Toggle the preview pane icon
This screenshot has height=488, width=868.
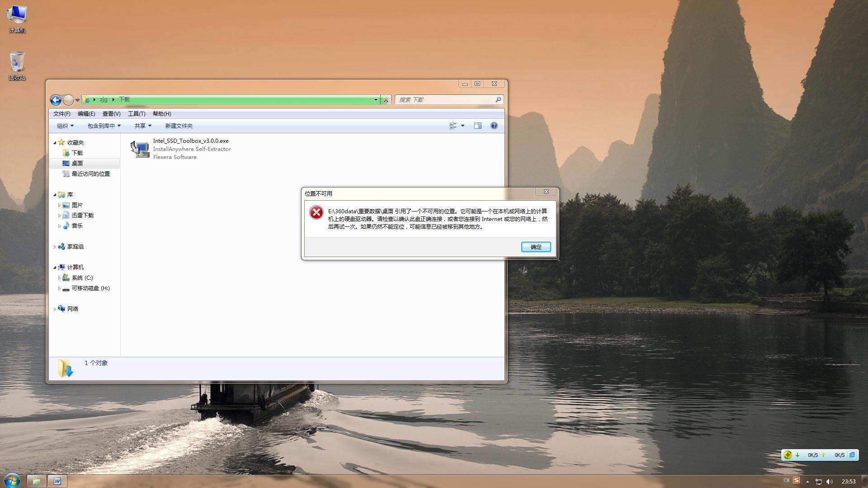click(x=478, y=126)
